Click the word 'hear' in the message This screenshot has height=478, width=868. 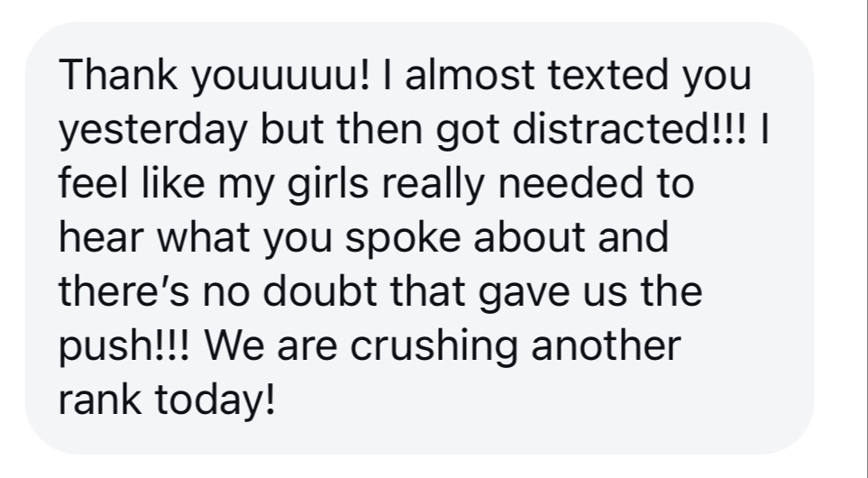click(101, 237)
